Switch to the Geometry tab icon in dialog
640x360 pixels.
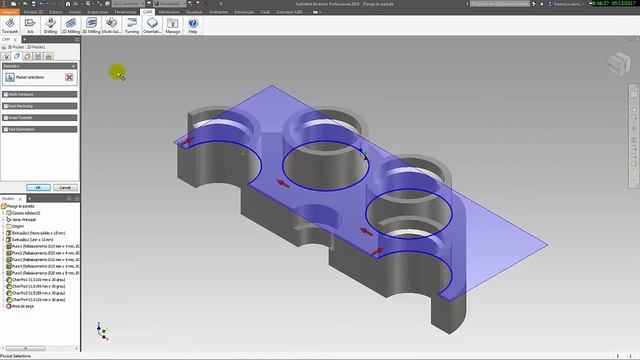[x=17, y=56]
